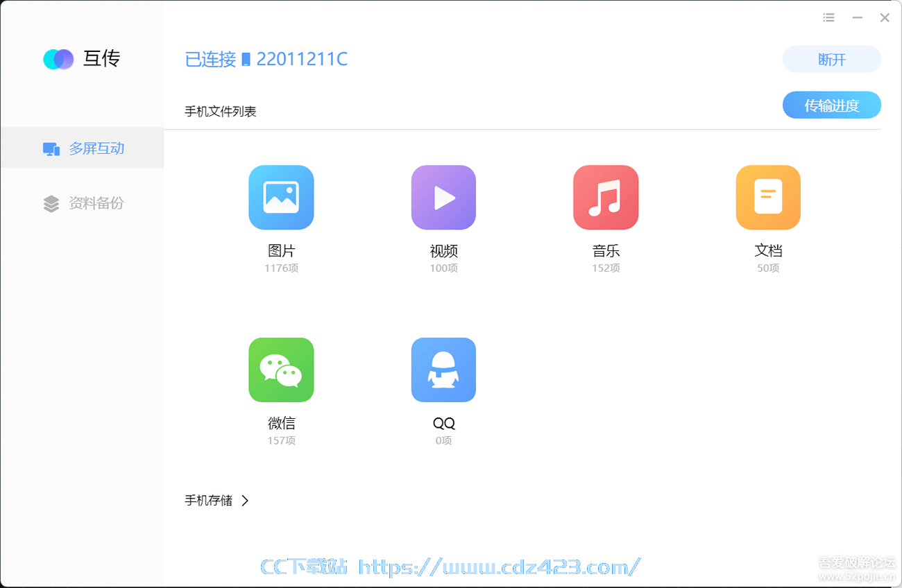Screen dimensions: 902x588
Task: Open the 文档 documents category icon
Action: (768, 198)
